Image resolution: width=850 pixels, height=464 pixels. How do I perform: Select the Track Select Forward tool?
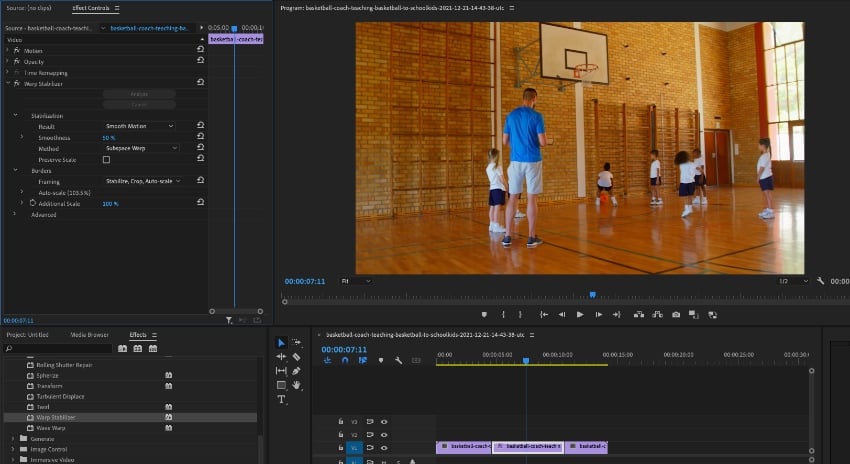click(296, 343)
